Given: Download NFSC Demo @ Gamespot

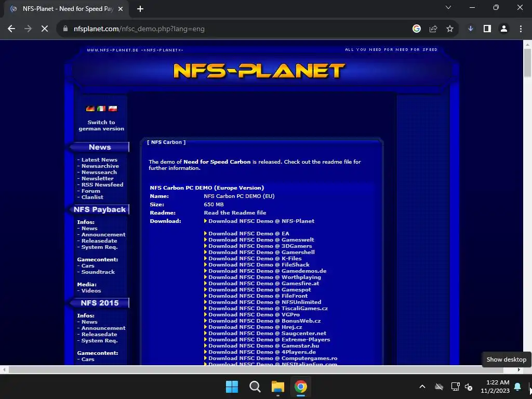Looking at the screenshot, I should click(x=260, y=290).
